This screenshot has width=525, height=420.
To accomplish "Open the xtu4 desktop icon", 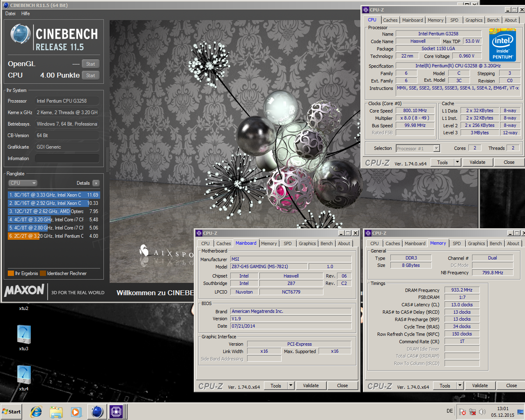I will (x=23, y=378).
